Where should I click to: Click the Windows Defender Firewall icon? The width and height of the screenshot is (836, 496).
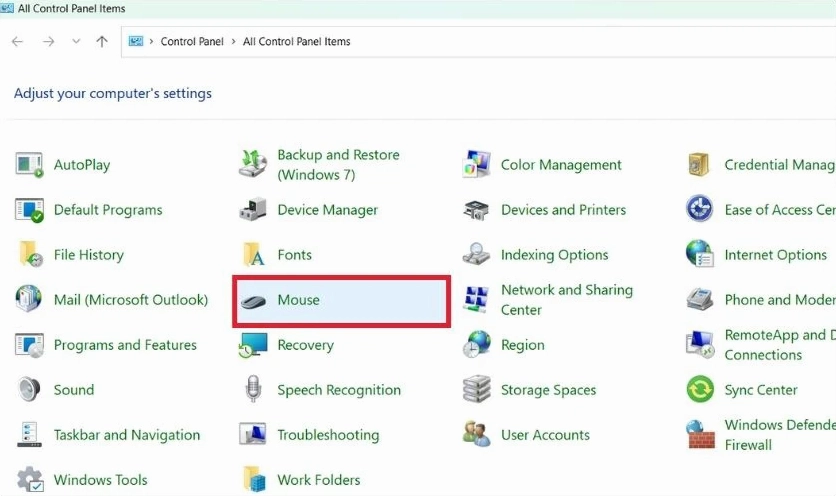click(700, 435)
